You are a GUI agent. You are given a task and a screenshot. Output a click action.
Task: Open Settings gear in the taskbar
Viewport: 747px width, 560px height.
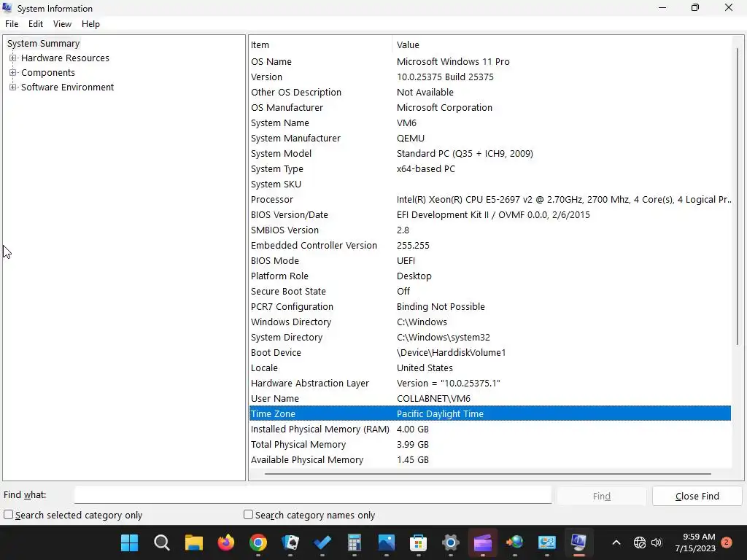[450, 542]
